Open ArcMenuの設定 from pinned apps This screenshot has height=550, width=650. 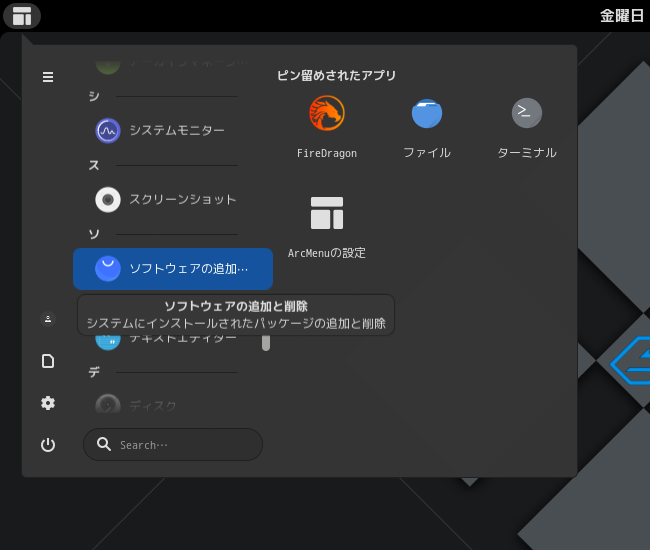coord(327,227)
